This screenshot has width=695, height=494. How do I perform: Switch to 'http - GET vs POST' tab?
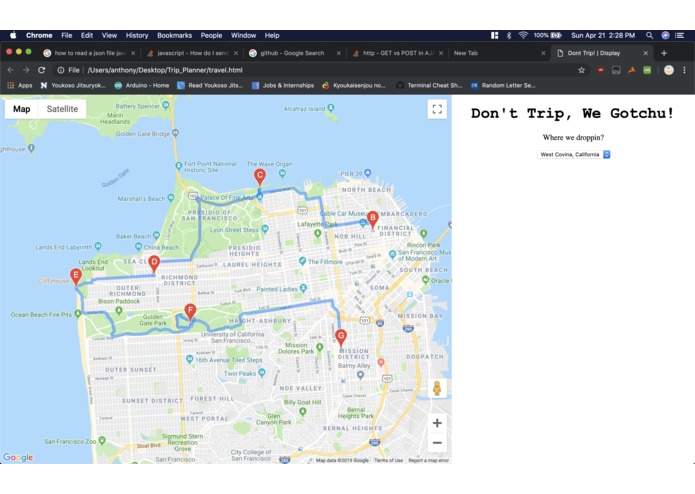pyautogui.click(x=398, y=53)
